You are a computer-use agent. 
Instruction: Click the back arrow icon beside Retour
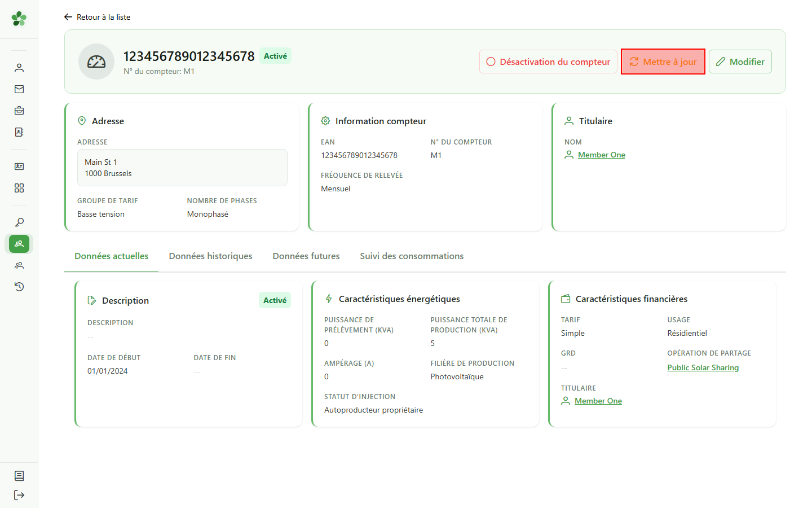coord(68,17)
